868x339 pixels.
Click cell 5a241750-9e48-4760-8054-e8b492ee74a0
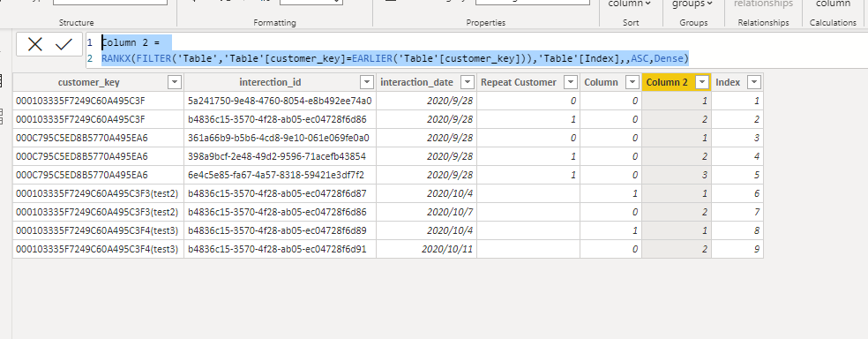point(281,101)
